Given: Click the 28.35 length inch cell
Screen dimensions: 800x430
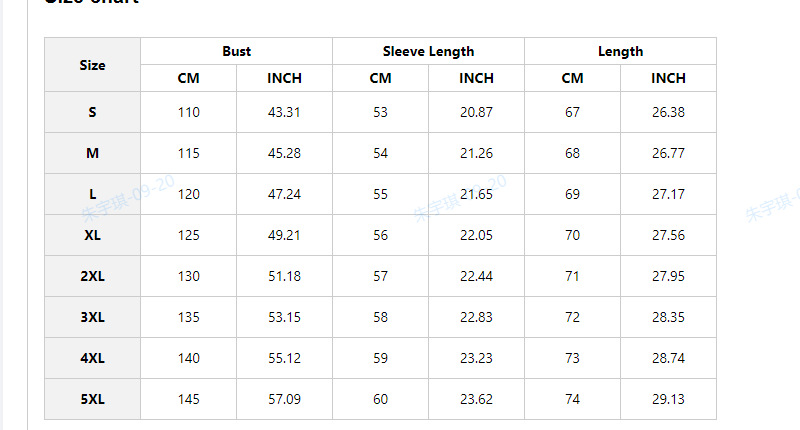Looking at the screenshot, I should click(668, 317).
